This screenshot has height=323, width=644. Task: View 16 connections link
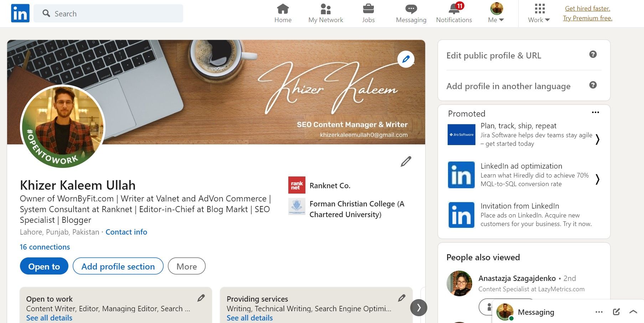click(45, 247)
